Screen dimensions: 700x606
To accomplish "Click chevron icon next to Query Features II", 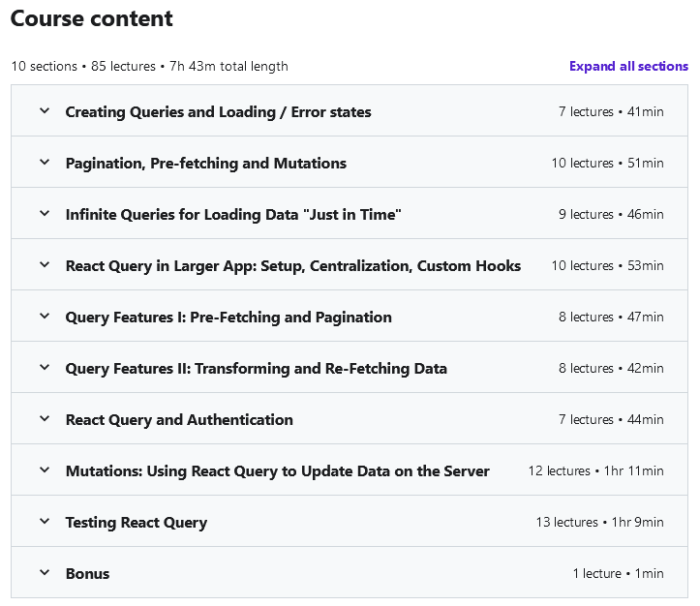I will (x=44, y=368).
